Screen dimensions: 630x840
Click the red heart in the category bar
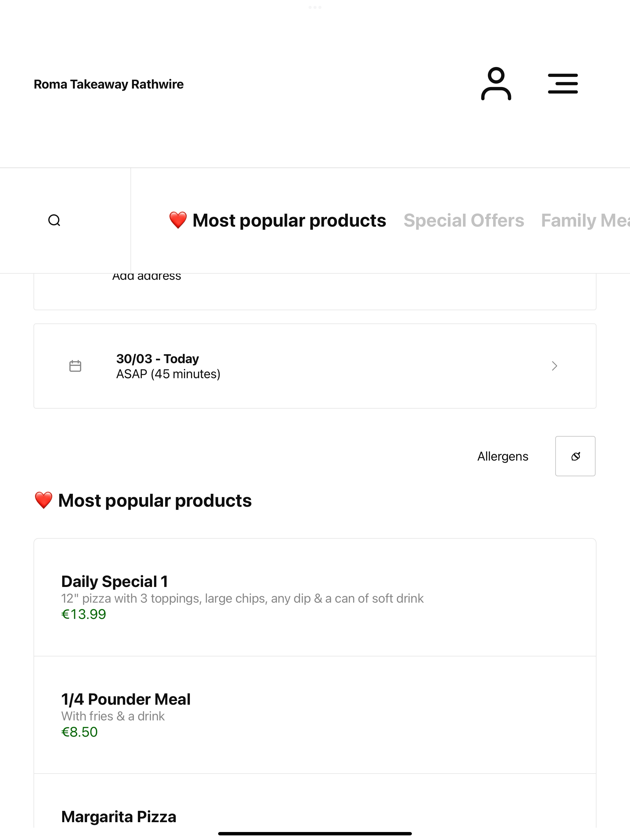[178, 220]
